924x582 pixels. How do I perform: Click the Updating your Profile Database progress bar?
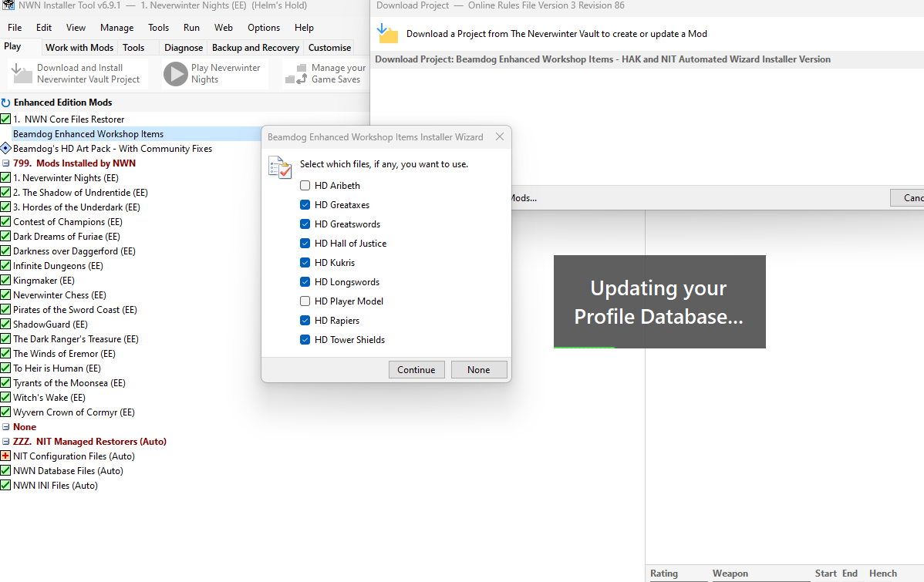pos(659,348)
